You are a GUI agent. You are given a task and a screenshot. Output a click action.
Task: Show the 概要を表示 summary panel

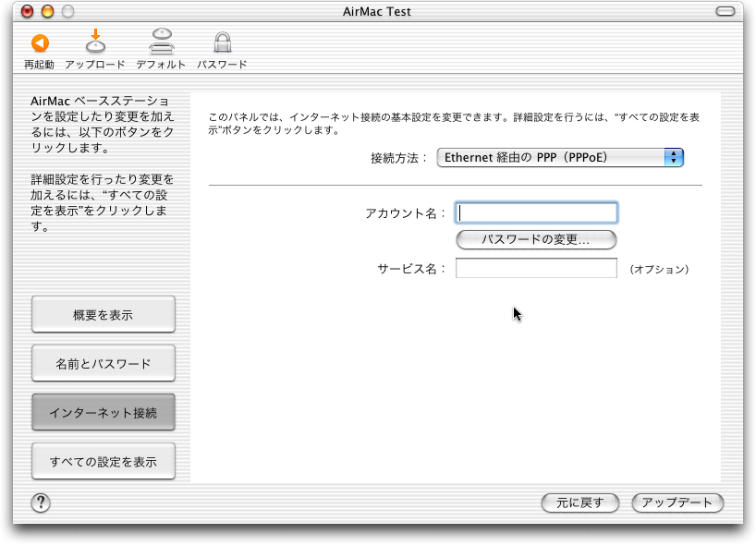click(x=103, y=315)
